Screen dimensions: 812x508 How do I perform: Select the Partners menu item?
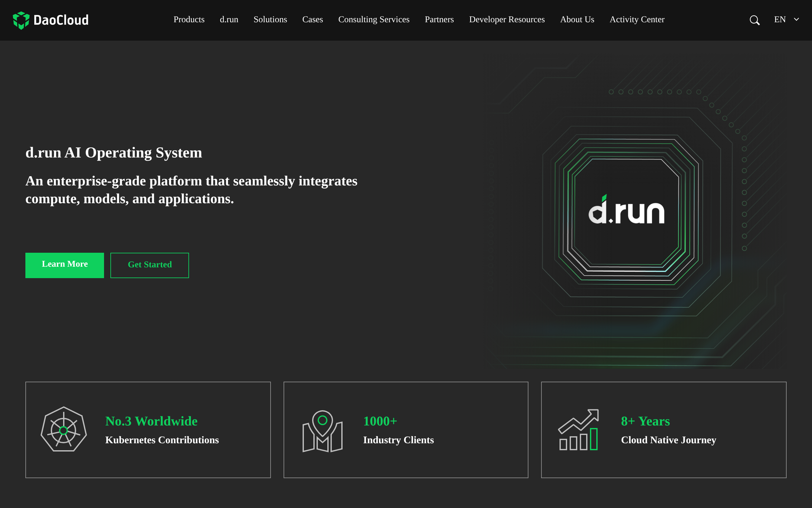439,19
